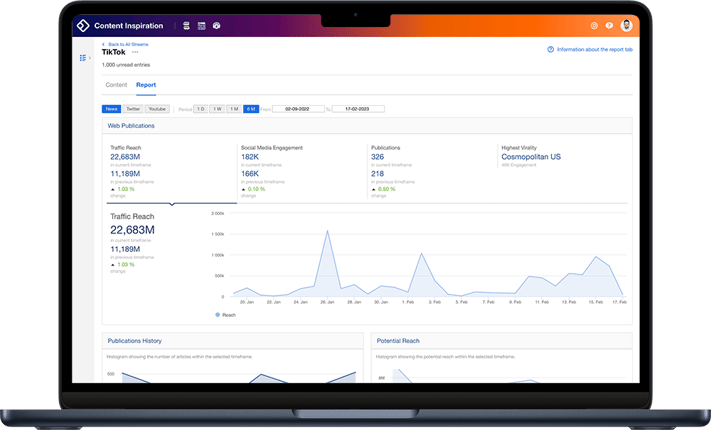
Task: Click the 0.10 % engagement change
Action: [256, 189]
